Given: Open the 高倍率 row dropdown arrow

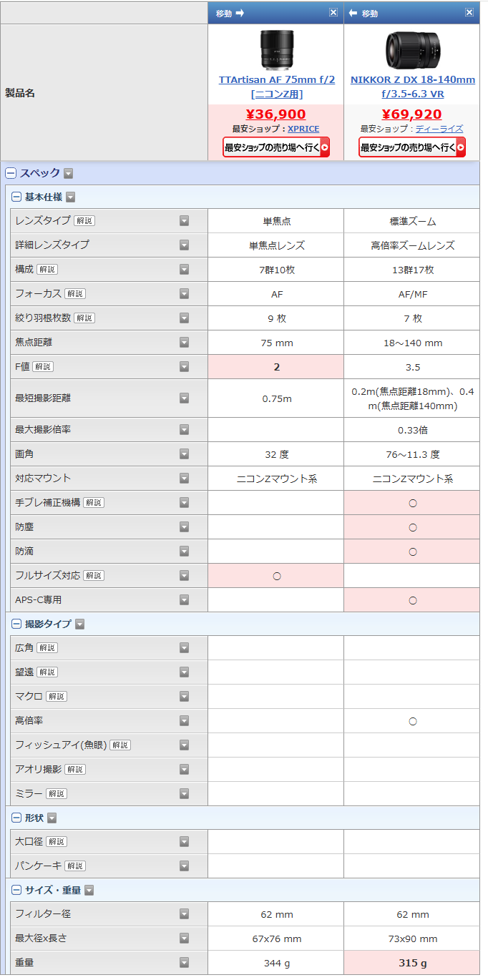Looking at the screenshot, I should coord(184,721).
